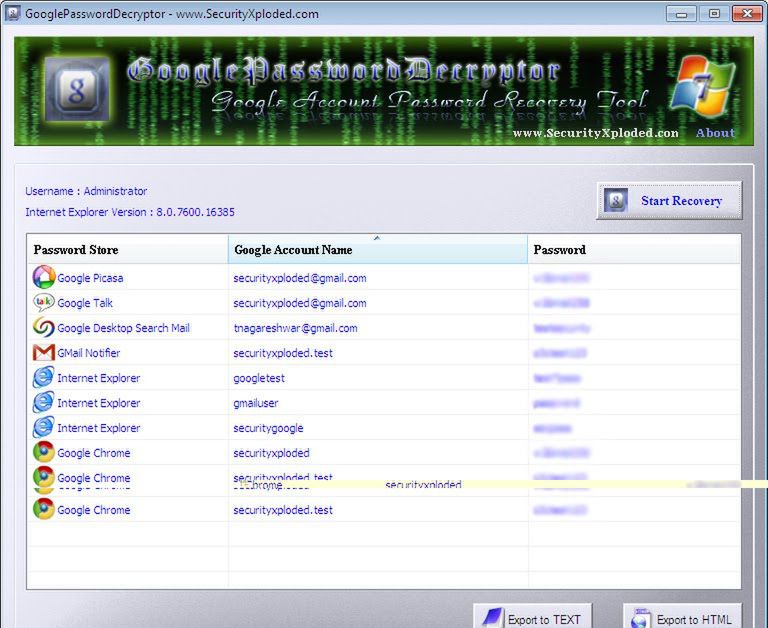
Task: Click the Google Picasa icon
Action: click(43, 278)
